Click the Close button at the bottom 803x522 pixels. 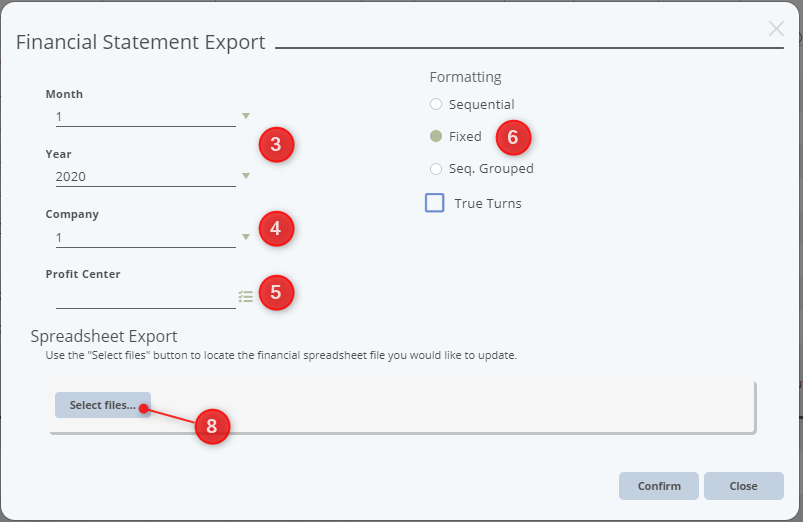pyautogui.click(x=743, y=486)
